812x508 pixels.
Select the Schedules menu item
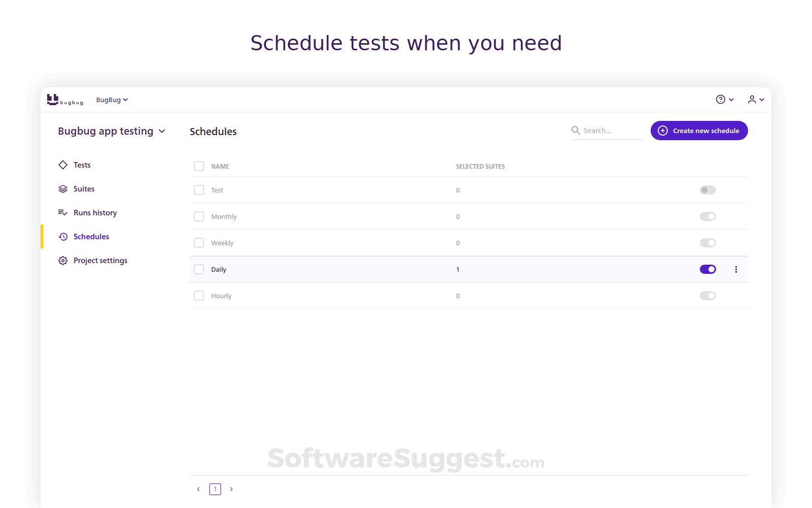point(91,236)
